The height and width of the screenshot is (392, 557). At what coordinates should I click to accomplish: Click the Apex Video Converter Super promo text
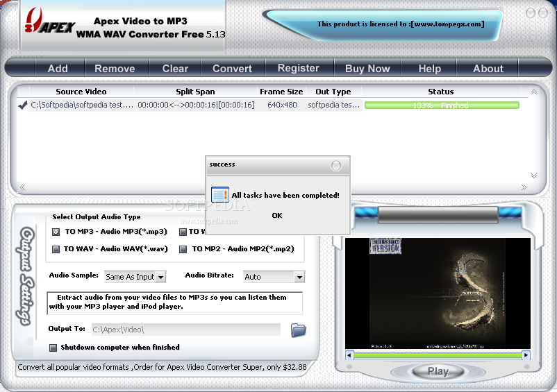(162, 367)
